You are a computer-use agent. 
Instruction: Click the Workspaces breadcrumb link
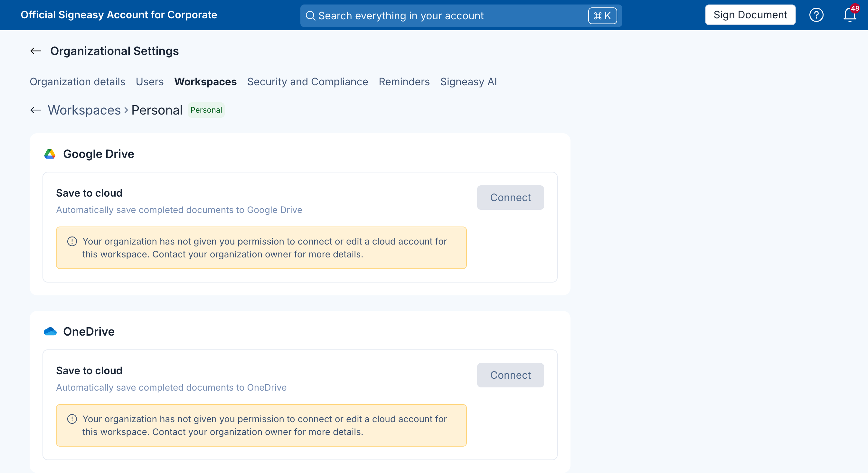[84, 110]
